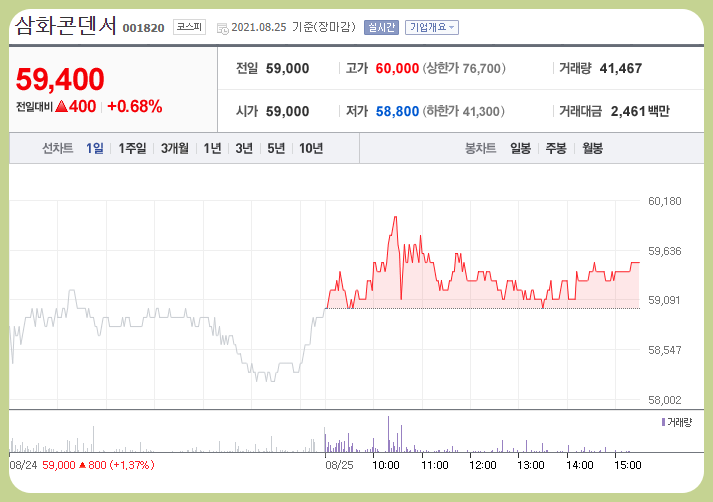This screenshot has width=713, height=502.
Task: Click the +0.68% change rate
Action: pyautogui.click(x=135, y=106)
